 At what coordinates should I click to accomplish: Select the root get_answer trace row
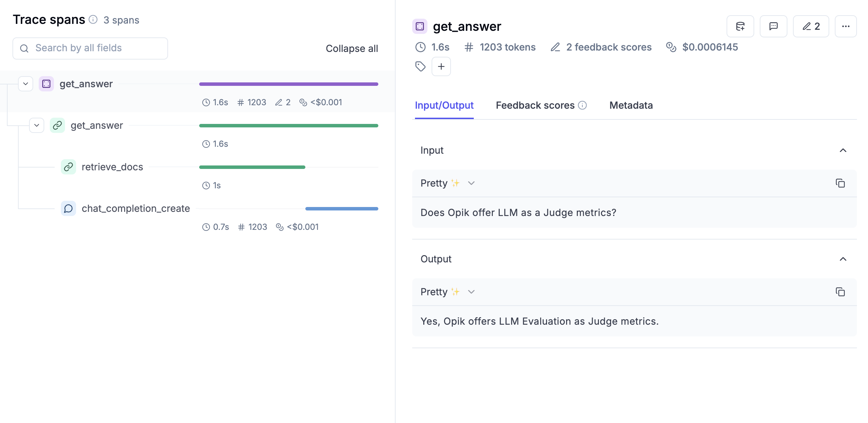point(197,91)
